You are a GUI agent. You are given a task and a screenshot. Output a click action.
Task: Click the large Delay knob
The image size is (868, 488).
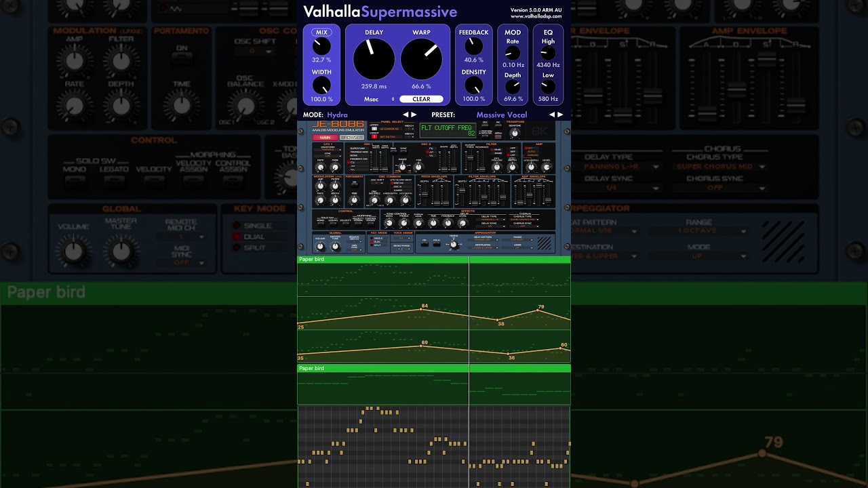point(374,58)
